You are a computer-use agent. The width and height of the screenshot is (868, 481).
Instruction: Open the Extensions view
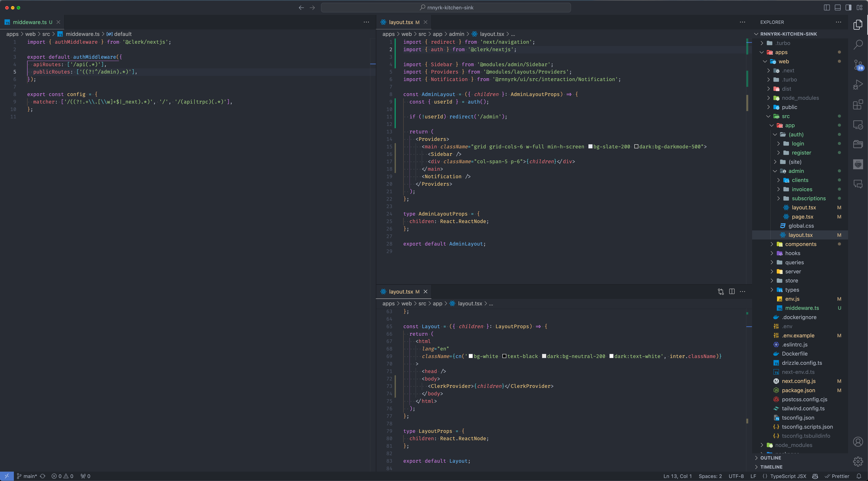[858, 105]
